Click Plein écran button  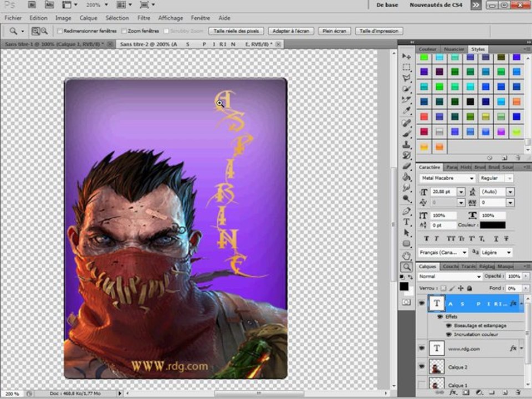[334, 31]
